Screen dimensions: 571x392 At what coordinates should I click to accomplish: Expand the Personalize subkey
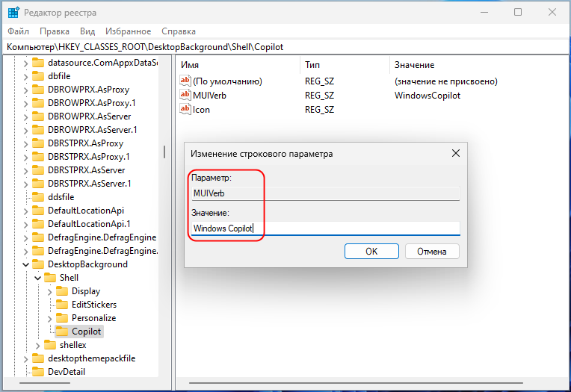pos(49,319)
